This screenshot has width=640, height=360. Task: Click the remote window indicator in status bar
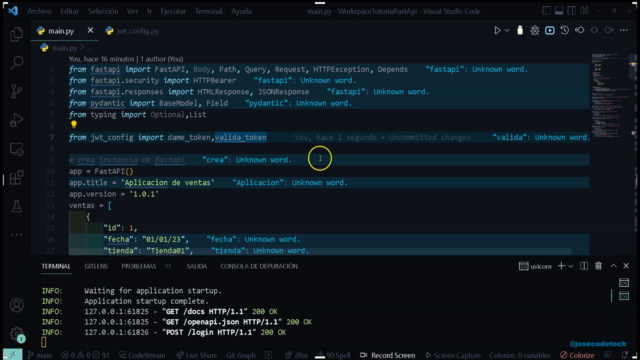pos(12,355)
